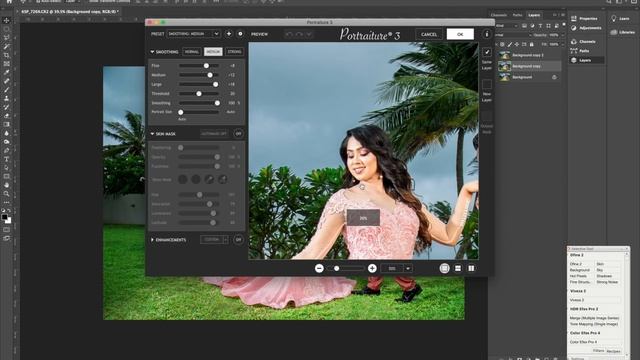
Task: Launch Viveza 2 from Selective Tool
Action: 595,300
